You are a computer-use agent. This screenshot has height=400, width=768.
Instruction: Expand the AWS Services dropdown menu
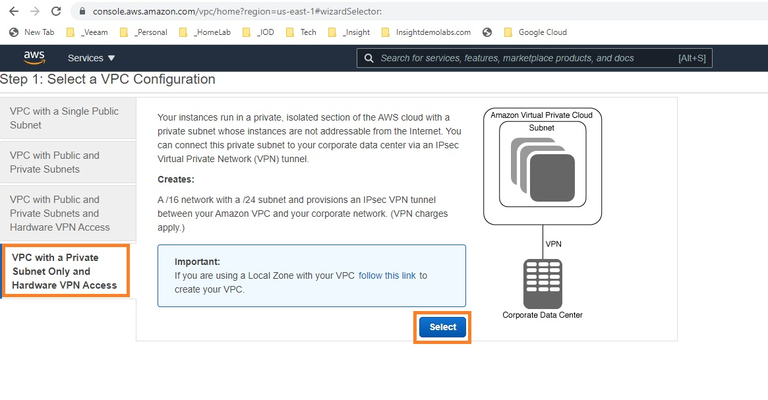click(91, 58)
